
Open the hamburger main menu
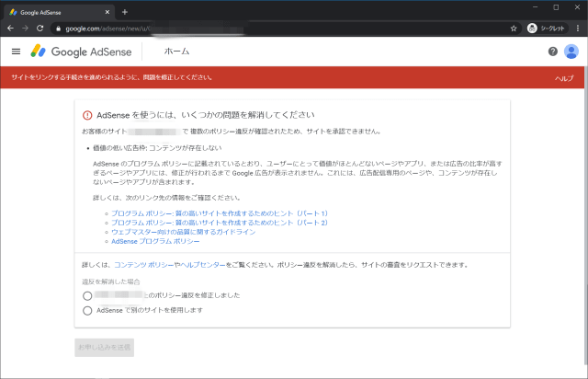coord(16,52)
